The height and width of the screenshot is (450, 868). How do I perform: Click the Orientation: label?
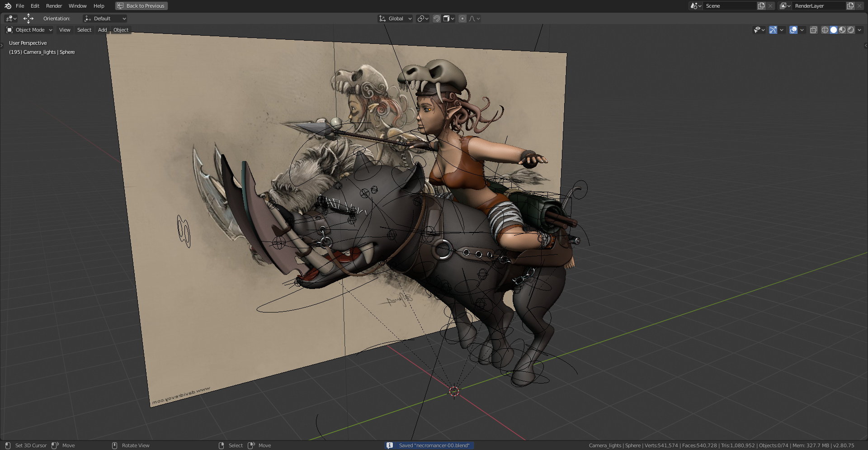pos(57,19)
